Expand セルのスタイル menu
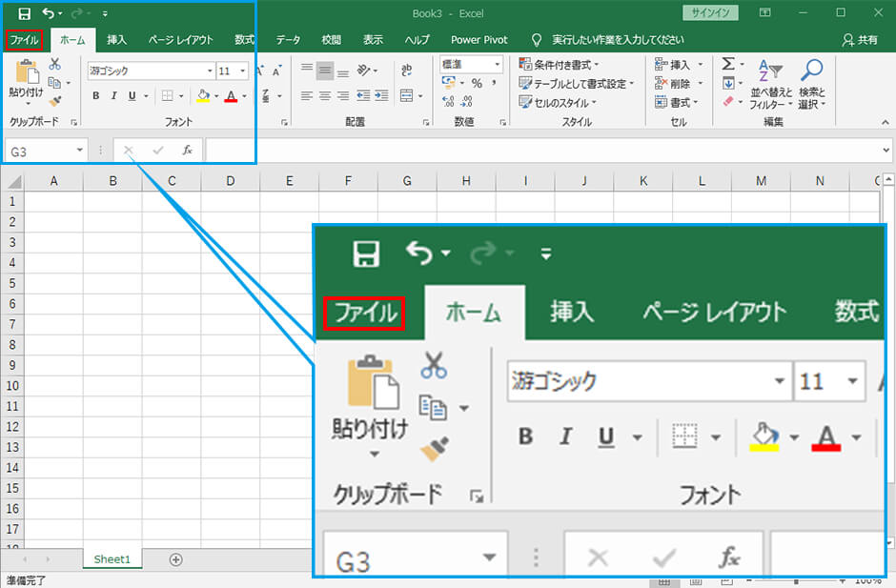Screen dimensions: 896x588 coord(558,102)
